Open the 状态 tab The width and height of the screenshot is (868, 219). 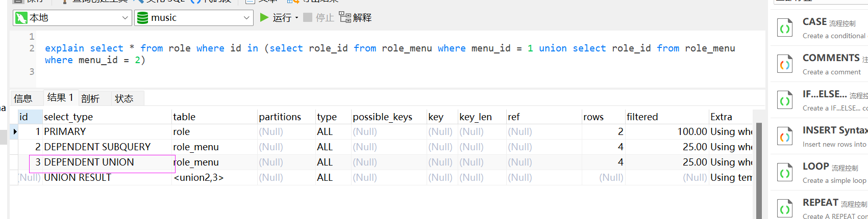pos(124,98)
